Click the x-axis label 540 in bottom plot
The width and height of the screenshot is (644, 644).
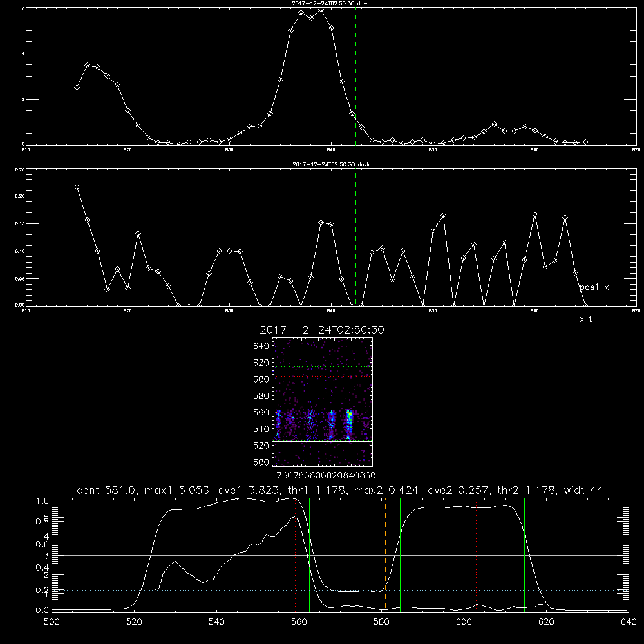coord(216,622)
